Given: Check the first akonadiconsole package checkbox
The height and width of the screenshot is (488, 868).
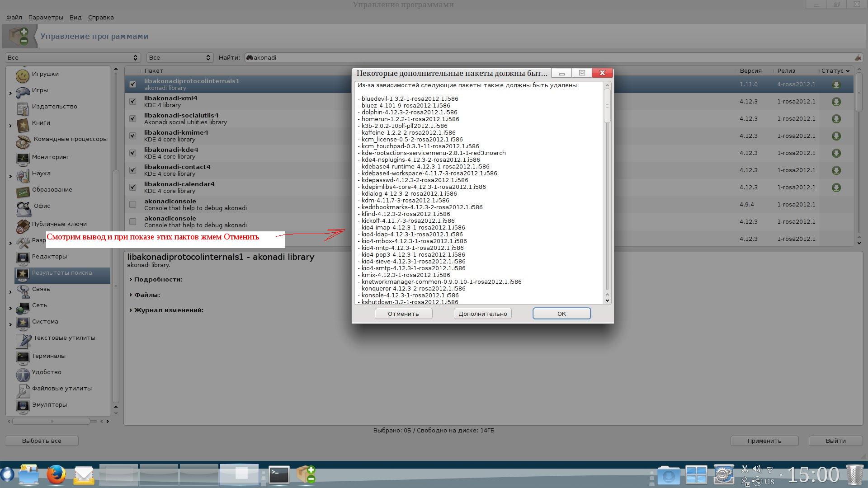Looking at the screenshot, I should click(132, 205).
